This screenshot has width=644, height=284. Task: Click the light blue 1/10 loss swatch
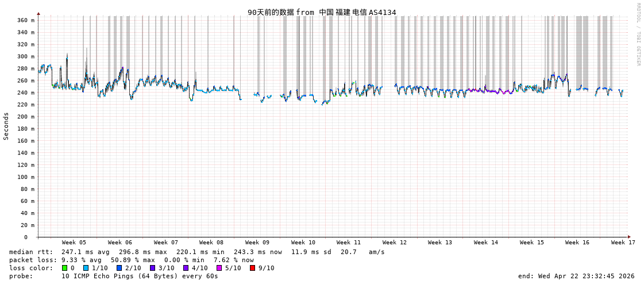(86, 268)
